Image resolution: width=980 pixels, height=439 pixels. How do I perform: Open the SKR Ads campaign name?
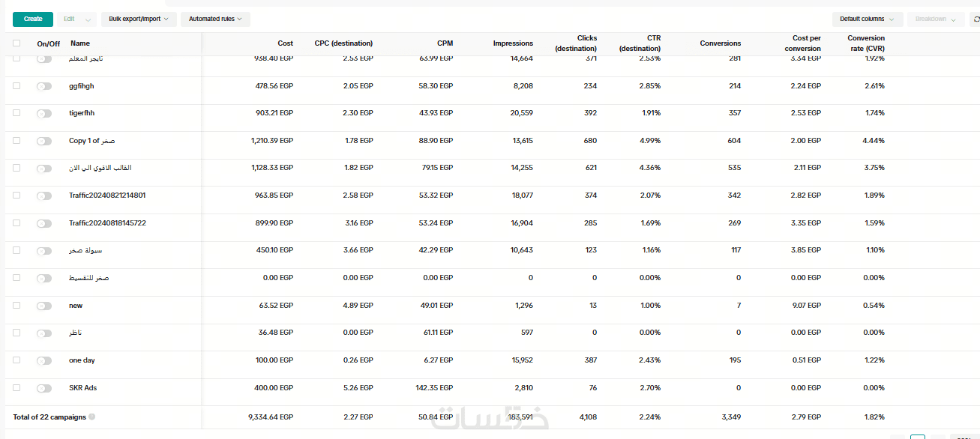(x=82, y=388)
